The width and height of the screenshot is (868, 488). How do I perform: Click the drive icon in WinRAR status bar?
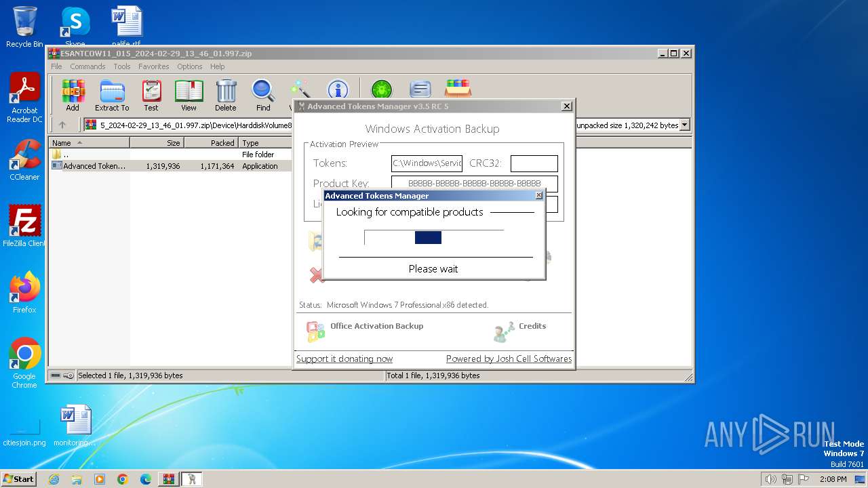point(57,375)
